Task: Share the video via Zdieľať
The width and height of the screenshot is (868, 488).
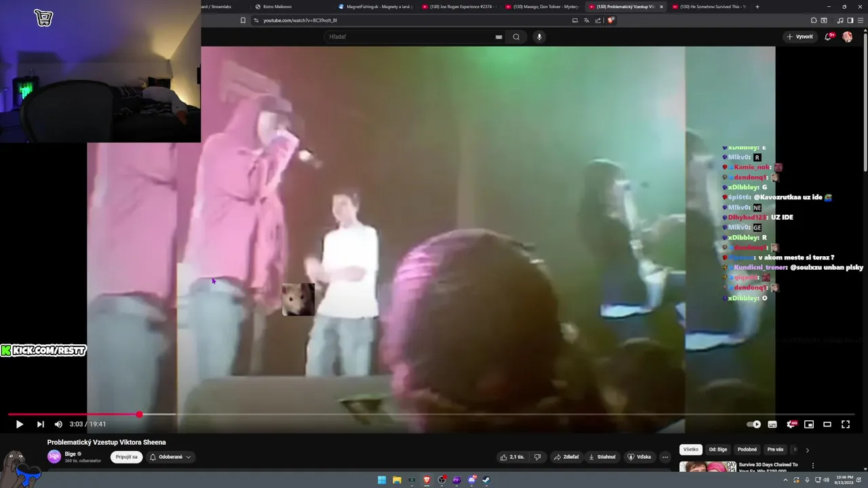Action: tap(566, 457)
